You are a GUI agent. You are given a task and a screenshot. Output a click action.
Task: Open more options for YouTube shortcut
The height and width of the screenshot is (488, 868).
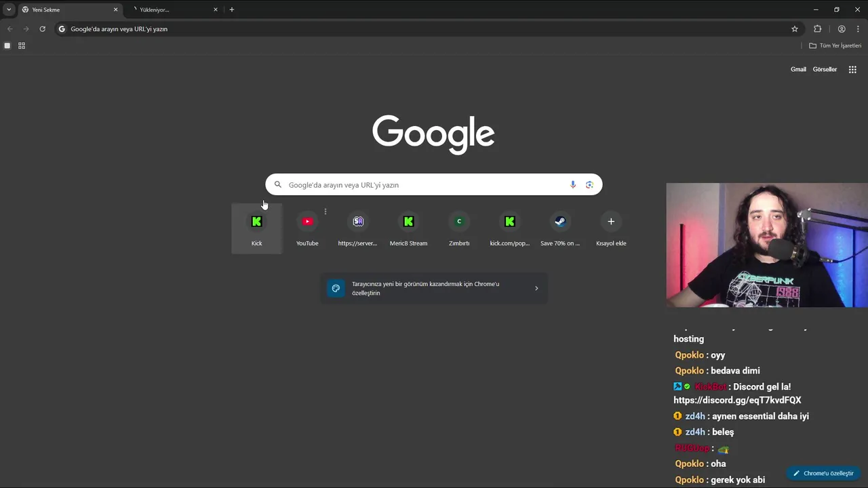(x=325, y=211)
